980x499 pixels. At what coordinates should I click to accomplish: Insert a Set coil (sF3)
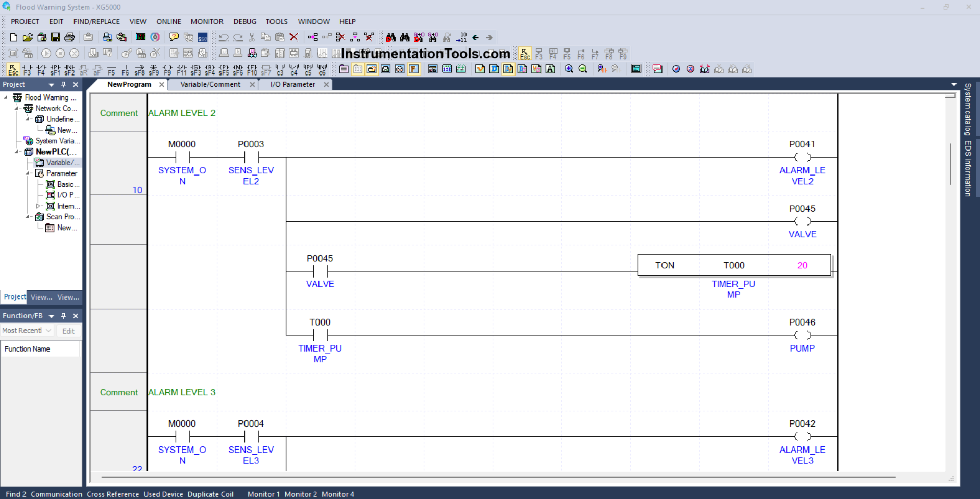195,69
